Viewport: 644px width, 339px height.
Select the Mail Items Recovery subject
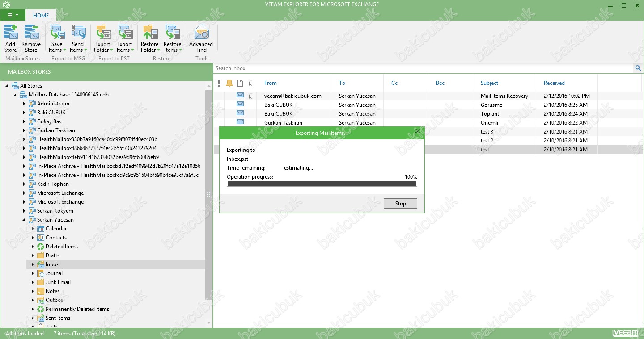pyautogui.click(x=504, y=96)
